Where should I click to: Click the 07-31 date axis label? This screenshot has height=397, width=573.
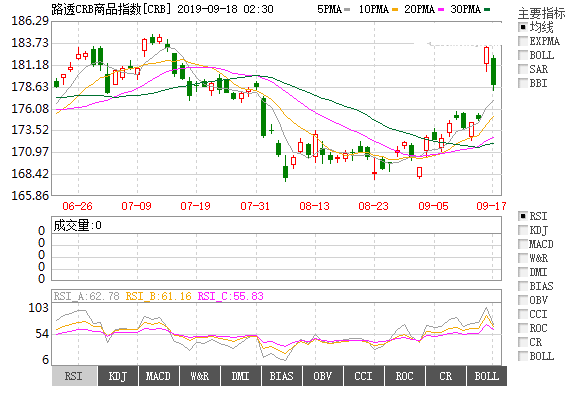[255, 206]
